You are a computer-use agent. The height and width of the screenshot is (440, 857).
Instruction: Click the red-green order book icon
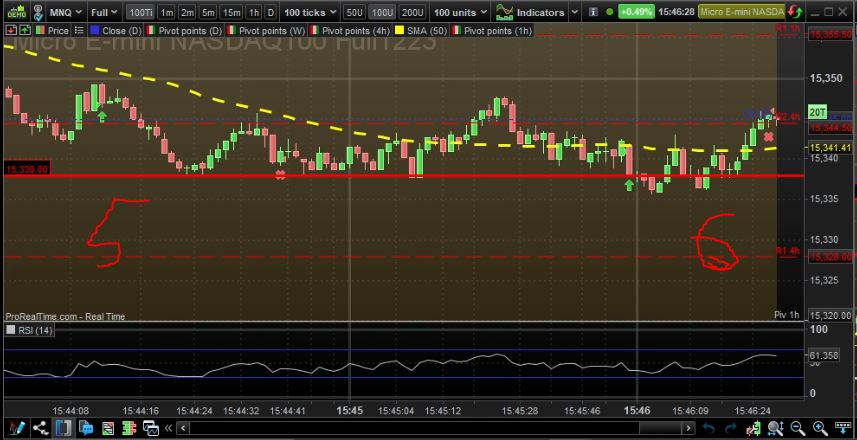pyautogui.click(x=129, y=428)
